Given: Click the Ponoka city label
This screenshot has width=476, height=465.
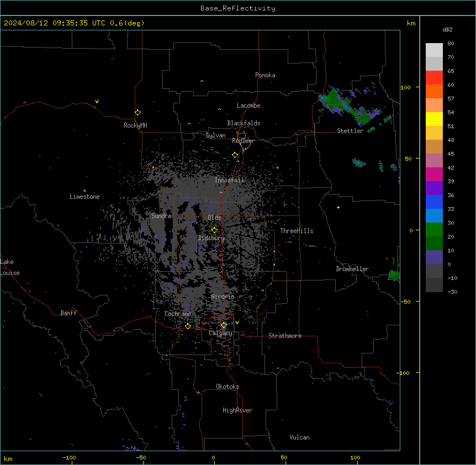Looking at the screenshot, I should pos(265,75).
